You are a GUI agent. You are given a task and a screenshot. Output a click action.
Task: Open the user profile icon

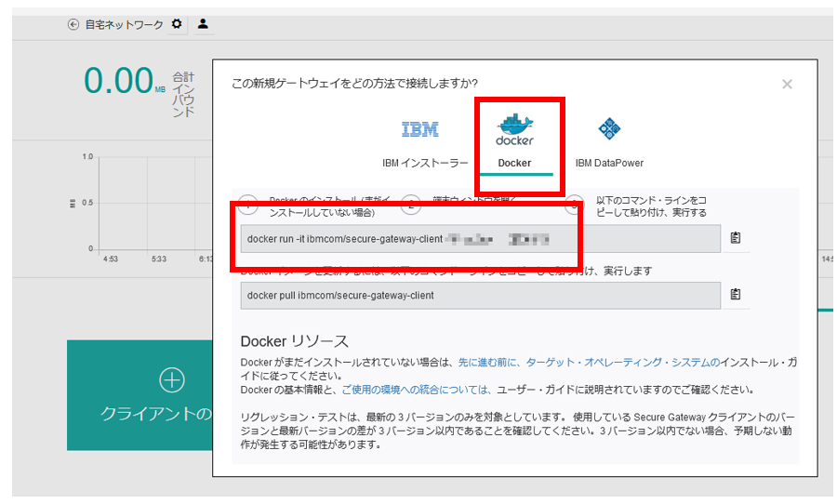pos(203,24)
